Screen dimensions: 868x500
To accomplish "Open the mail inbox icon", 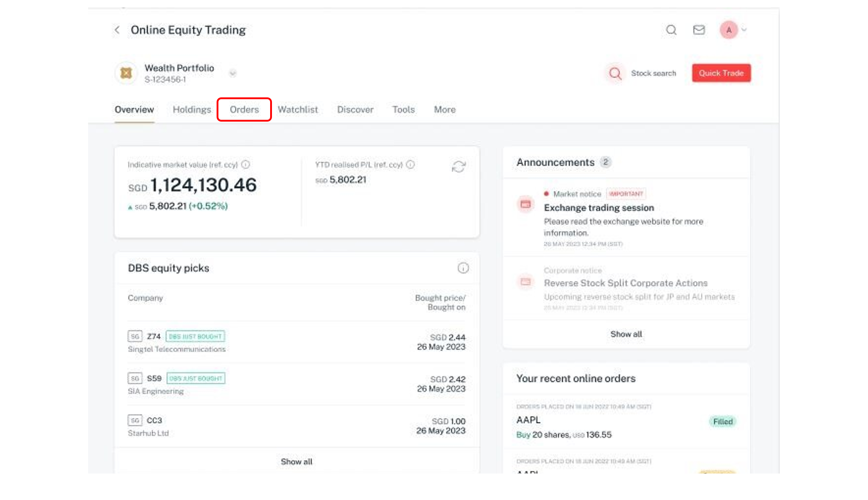I will 699,30.
